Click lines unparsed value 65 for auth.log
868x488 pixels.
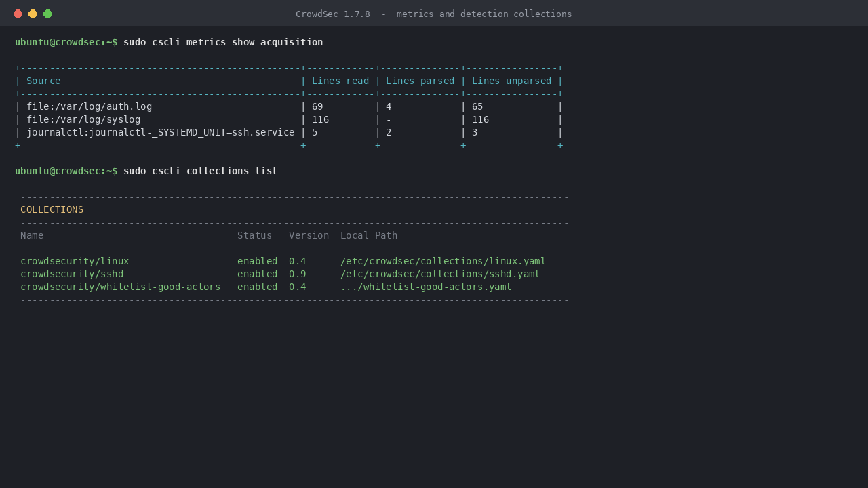[477, 106]
